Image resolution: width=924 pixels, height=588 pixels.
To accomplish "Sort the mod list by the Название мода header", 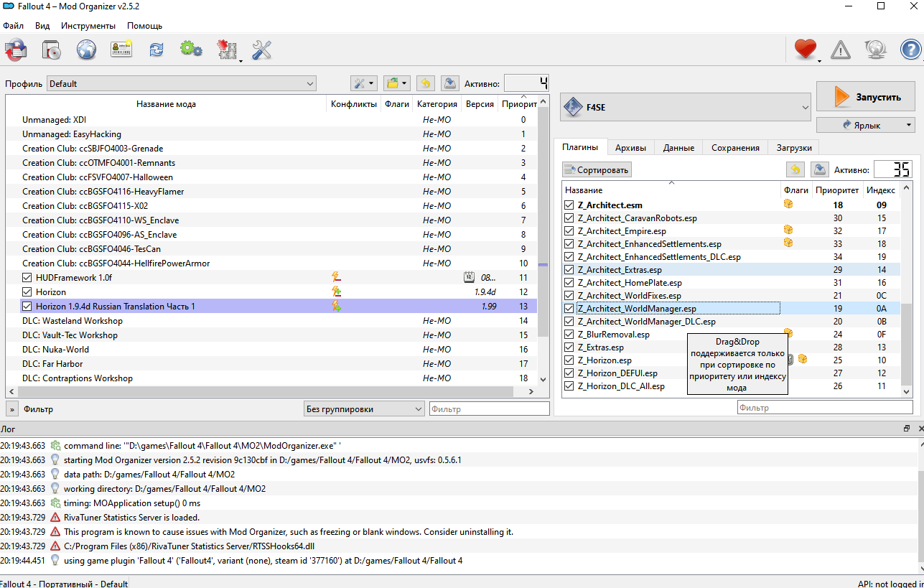I will tap(166, 104).
